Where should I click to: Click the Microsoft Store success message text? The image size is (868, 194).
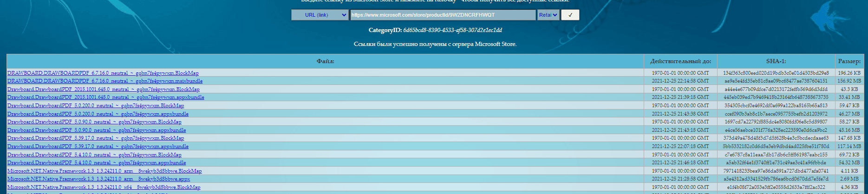pyautogui.click(x=435, y=44)
